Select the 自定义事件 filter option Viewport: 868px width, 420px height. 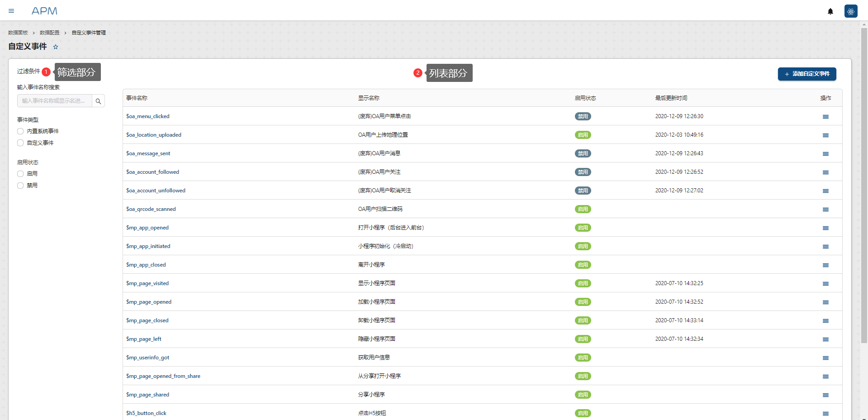(x=20, y=143)
